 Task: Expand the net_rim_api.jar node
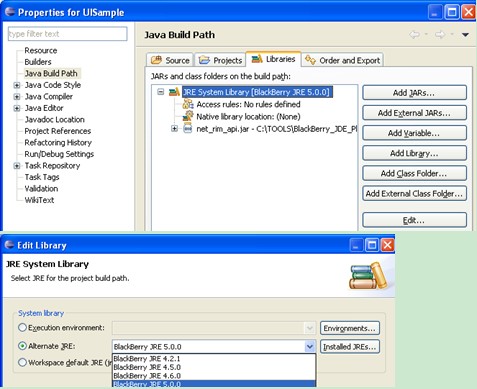pos(174,128)
